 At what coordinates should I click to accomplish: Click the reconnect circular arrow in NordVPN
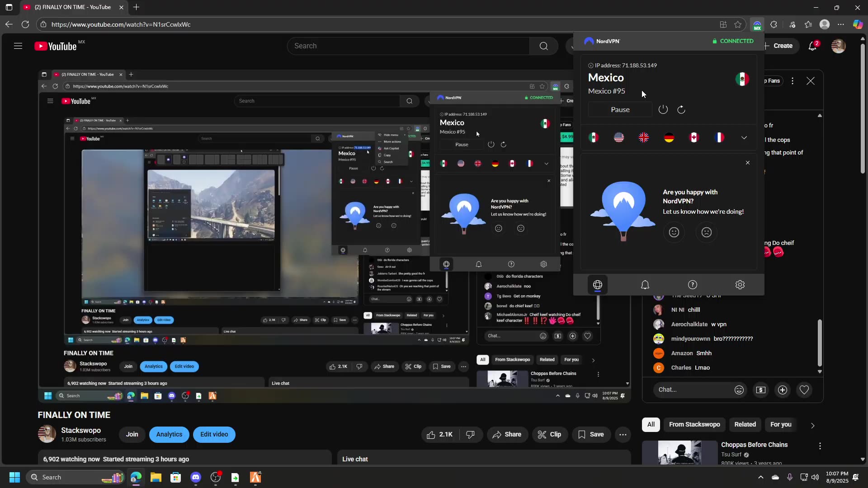click(x=681, y=109)
